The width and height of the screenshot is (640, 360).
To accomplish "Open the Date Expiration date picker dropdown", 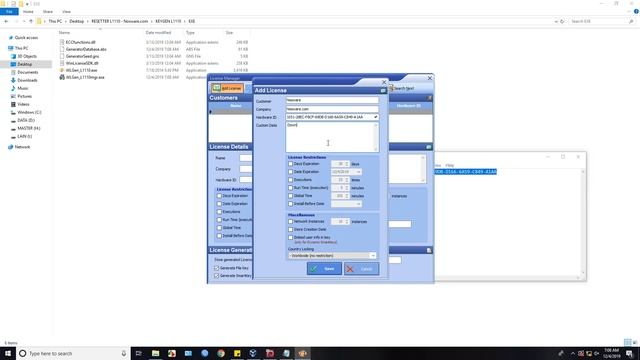I will click(358, 172).
